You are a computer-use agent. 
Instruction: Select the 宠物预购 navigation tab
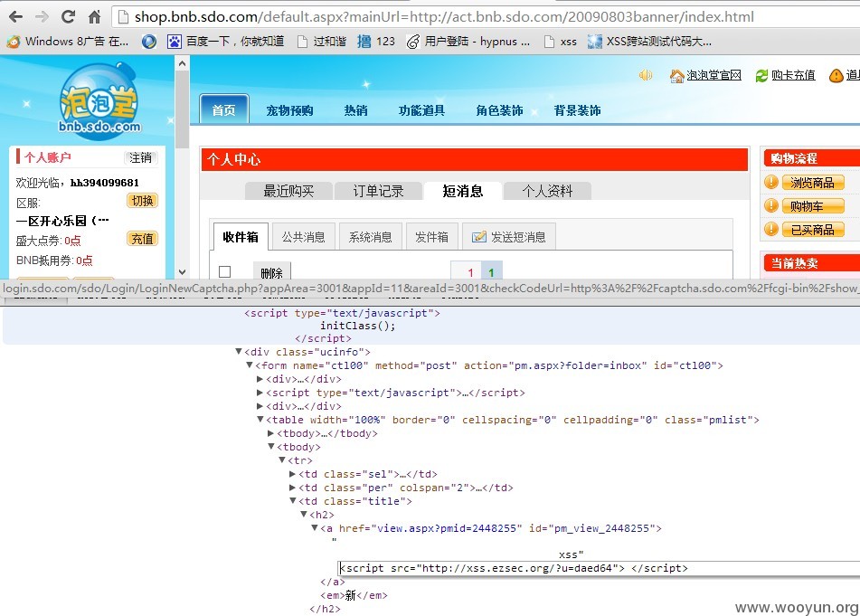pyautogui.click(x=289, y=110)
